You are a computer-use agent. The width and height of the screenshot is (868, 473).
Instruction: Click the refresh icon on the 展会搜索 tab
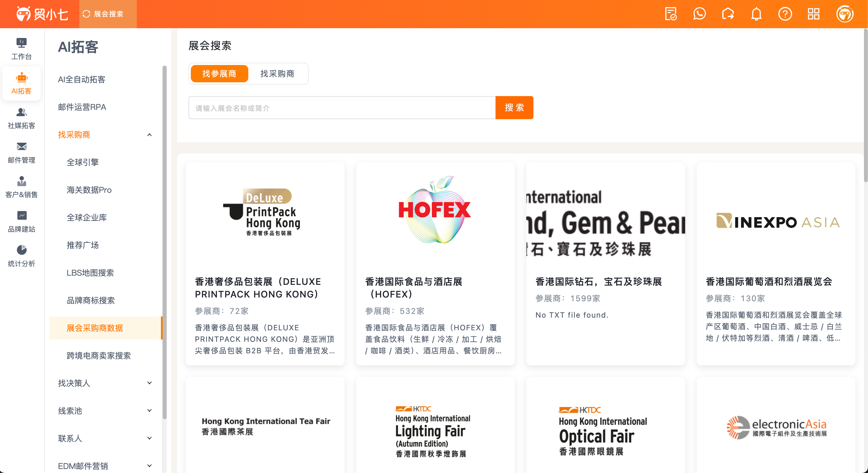(87, 14)
